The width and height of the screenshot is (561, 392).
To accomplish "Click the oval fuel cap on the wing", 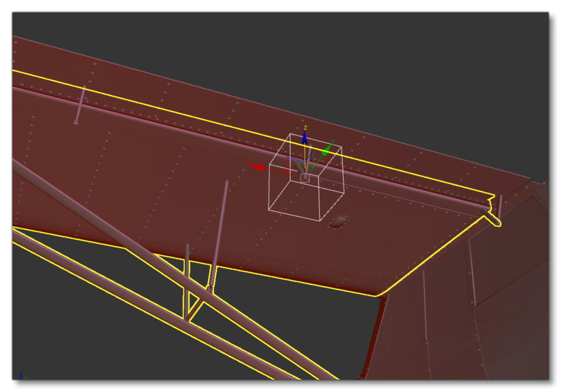I will click(x=339, y=220).
